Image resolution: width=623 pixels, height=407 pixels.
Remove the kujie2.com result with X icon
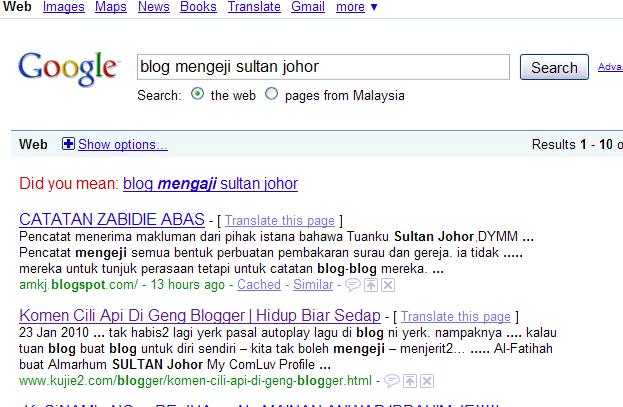pos(427,381)
